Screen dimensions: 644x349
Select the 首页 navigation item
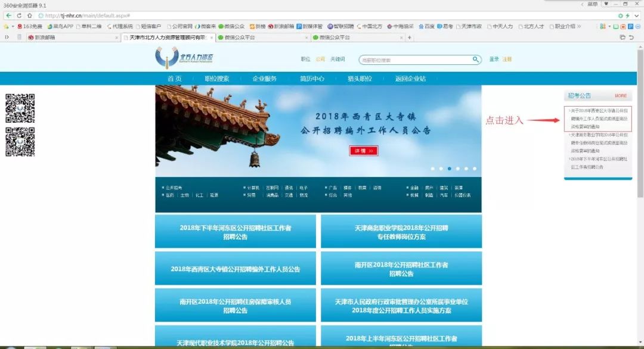[175, 79]
